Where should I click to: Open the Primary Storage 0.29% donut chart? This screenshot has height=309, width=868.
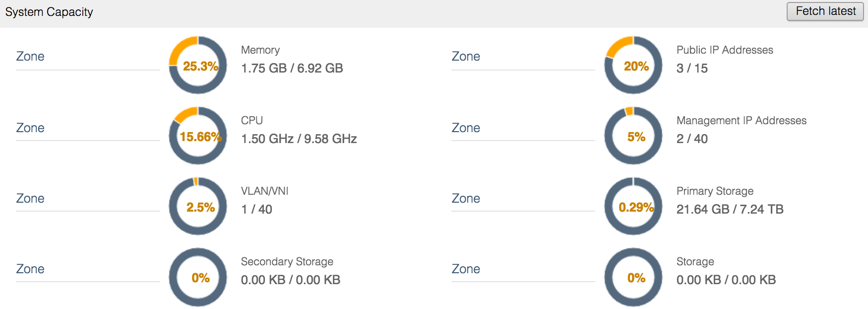(633, 206)
